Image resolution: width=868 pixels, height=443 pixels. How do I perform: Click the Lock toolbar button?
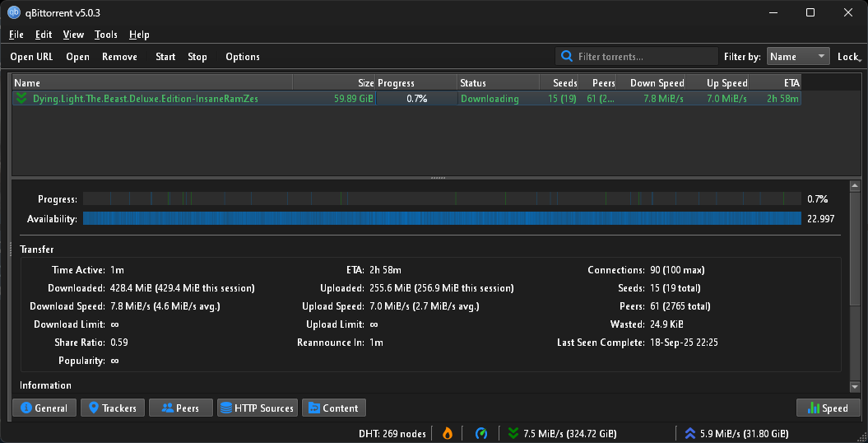click(848, 57)
